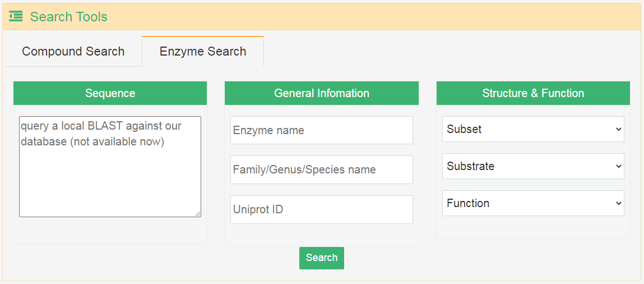Click the chevron arrow on Function selector
The image size is (644, 284).
[x=618, y=203]
